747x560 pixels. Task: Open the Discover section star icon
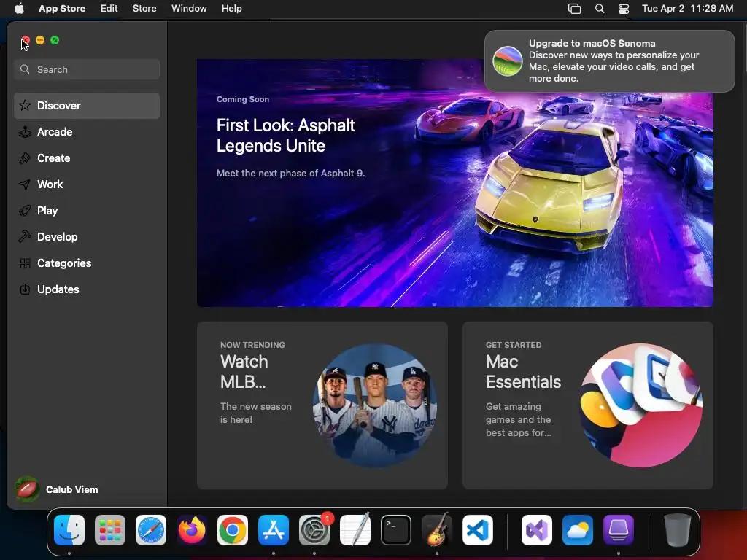tap(25, 105)
